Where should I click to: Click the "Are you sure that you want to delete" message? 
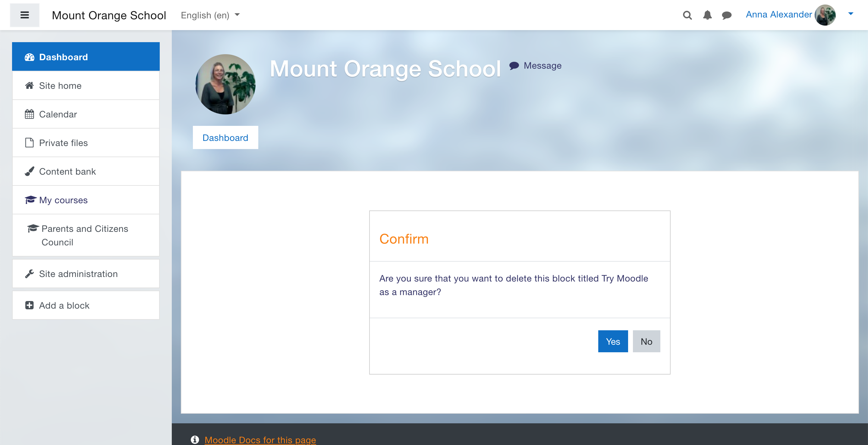coord(514,285)
